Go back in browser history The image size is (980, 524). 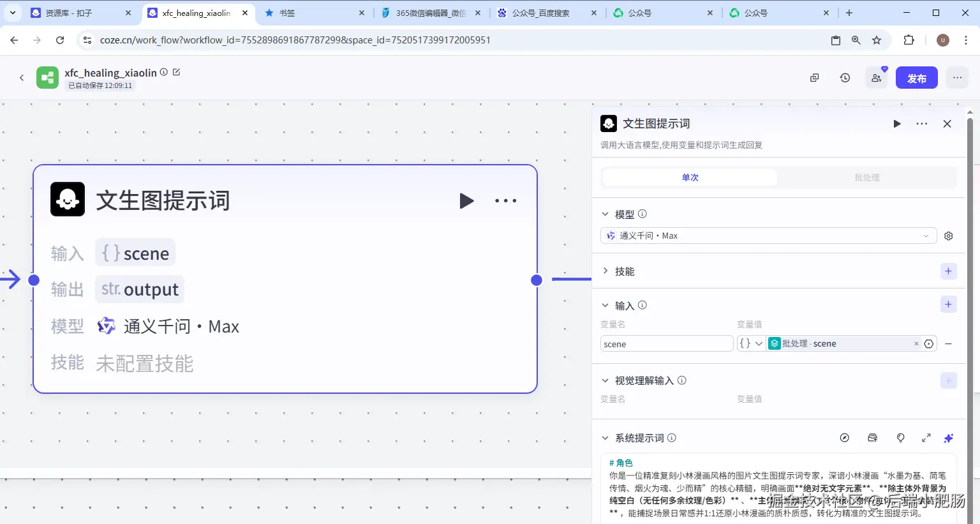coord(14,40)
